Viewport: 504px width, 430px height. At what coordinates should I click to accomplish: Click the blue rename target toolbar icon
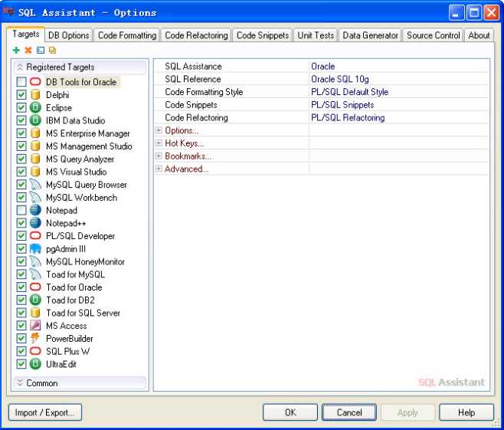(x=41, y=50)
